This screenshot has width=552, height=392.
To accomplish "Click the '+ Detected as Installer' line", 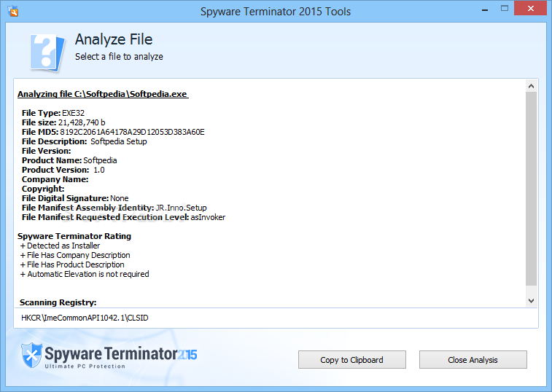I will (x=60, y=246).
